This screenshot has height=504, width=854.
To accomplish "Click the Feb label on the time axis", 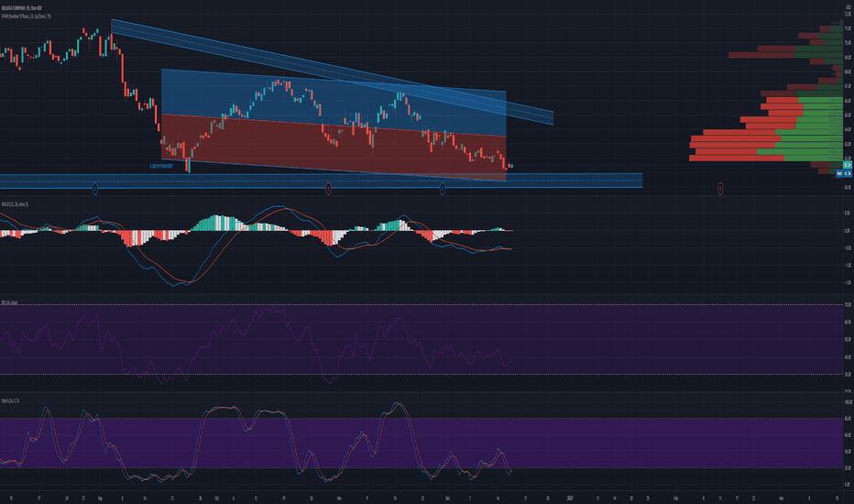I will [674, 498].
